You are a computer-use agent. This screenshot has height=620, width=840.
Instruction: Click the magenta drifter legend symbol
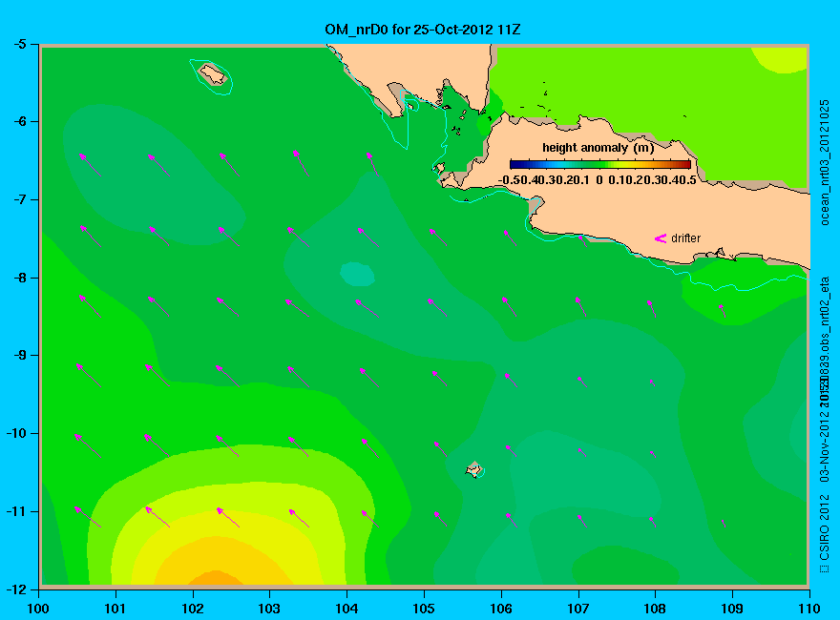(661, 238)
